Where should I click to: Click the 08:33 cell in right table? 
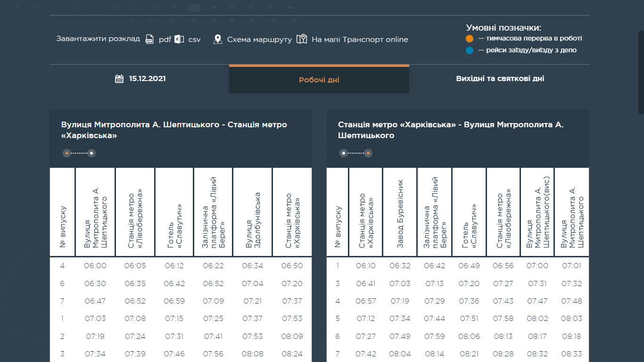(571, 354)
